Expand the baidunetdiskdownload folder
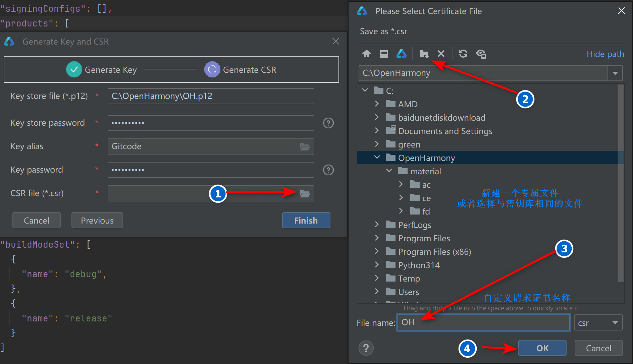 (377, 117)
